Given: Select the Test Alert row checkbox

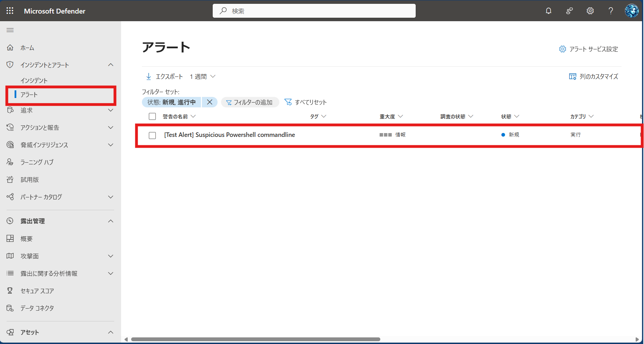Looking at the screenshot, I should pos(152,135).
